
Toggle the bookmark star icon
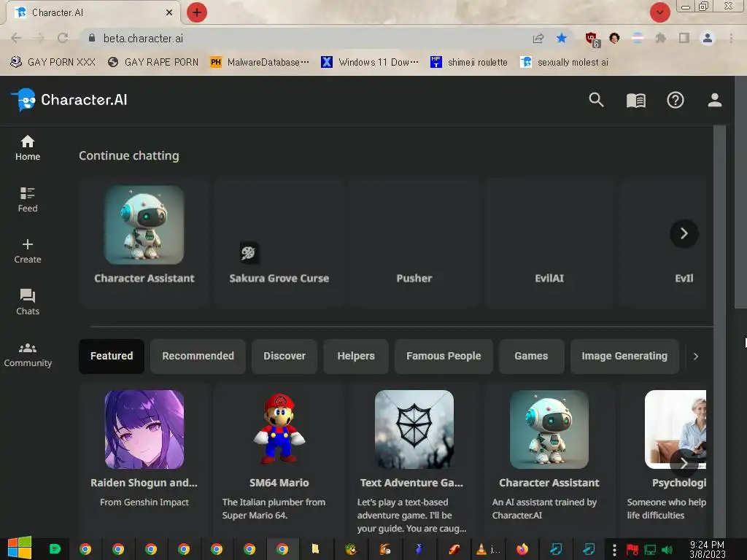pos(562,38)
